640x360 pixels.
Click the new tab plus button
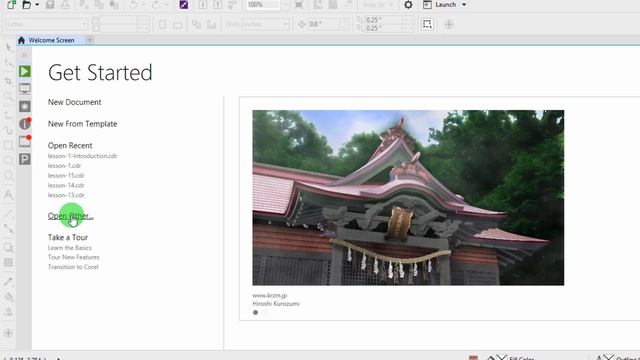90,40
